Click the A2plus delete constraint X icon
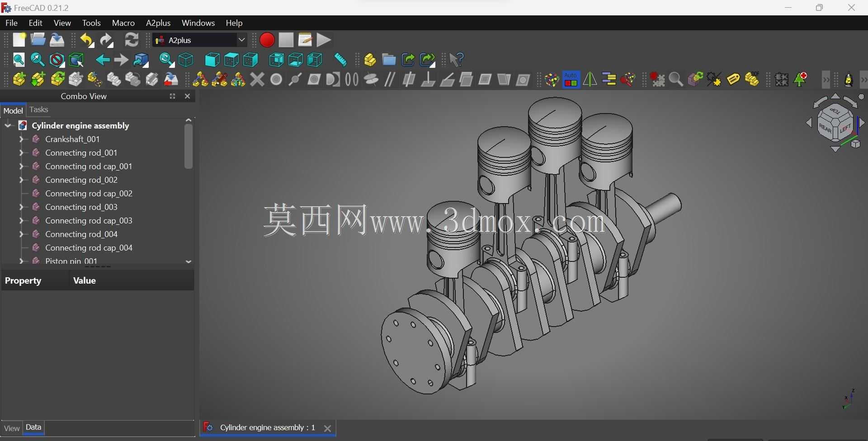 [257, 80]
